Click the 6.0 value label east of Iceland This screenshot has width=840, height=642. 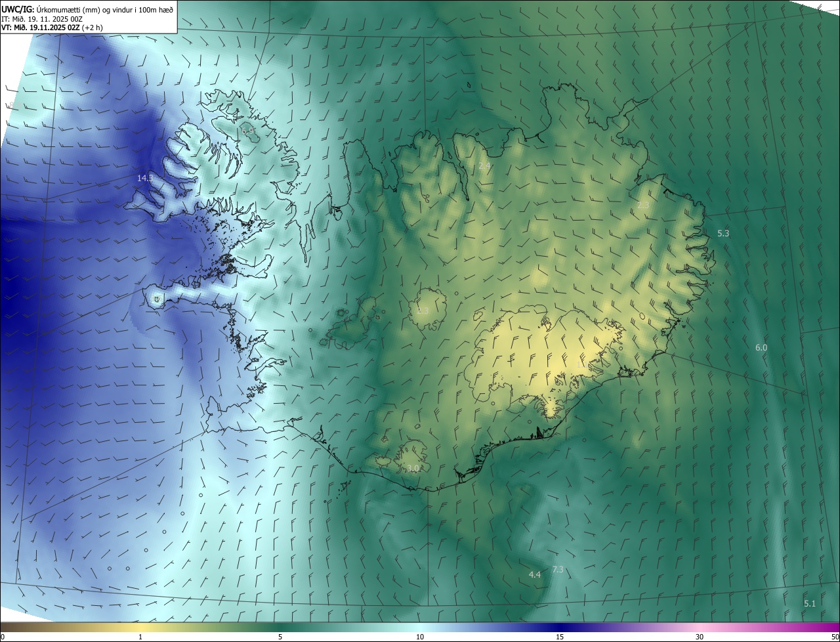pyautogui.click(x=761, y=347)
